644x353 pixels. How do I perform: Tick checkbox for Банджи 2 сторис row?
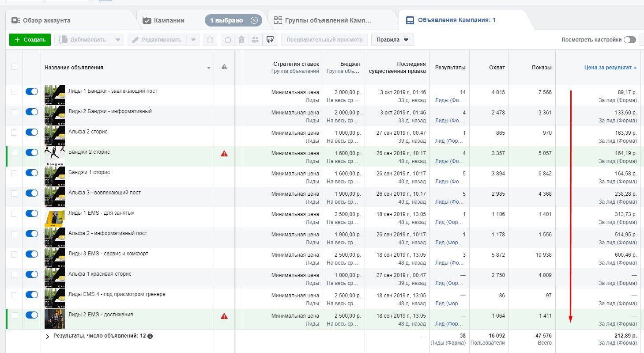pyautogui.click(x=14, y=153)
